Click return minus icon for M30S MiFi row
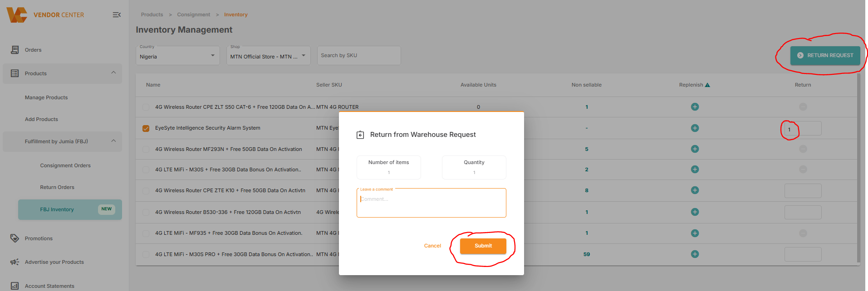868x291 pixels. [x=803, y=170]
